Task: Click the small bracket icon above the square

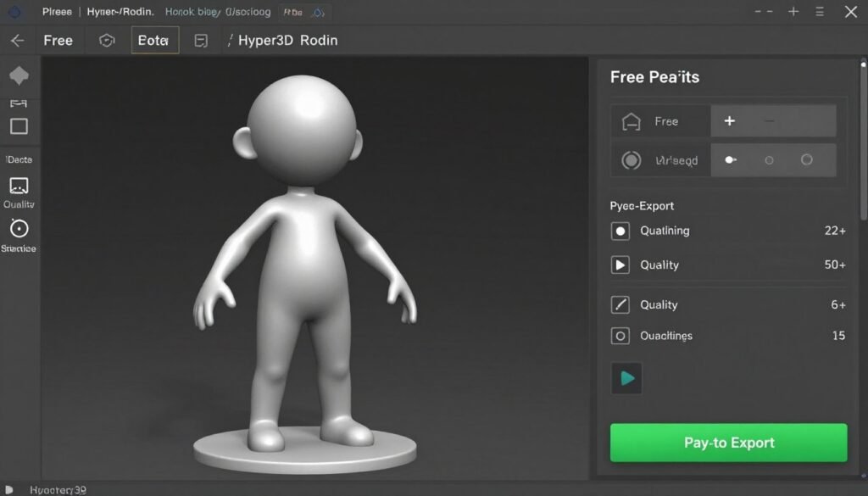Action: click(x=19, y=103)
